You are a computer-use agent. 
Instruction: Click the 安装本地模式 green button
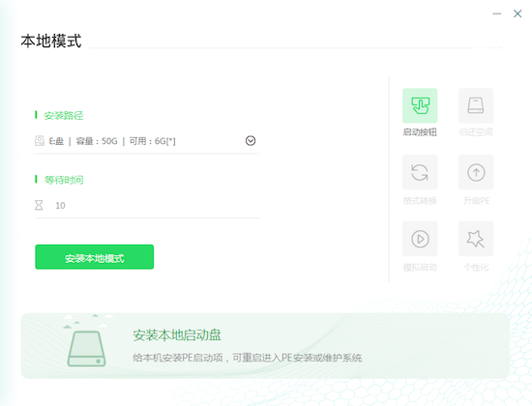click(x=95, y=257)
